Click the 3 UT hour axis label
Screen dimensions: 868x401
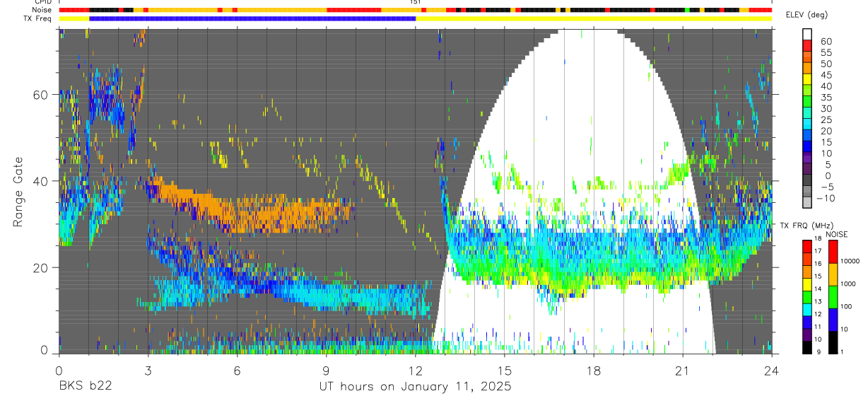(148, 370)
